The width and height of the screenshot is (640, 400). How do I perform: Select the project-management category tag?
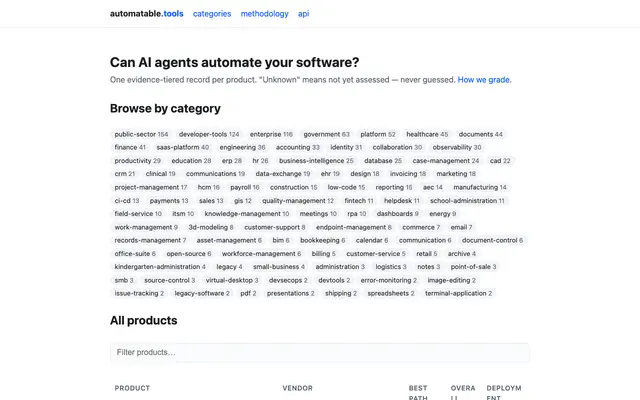pos(151,187)
